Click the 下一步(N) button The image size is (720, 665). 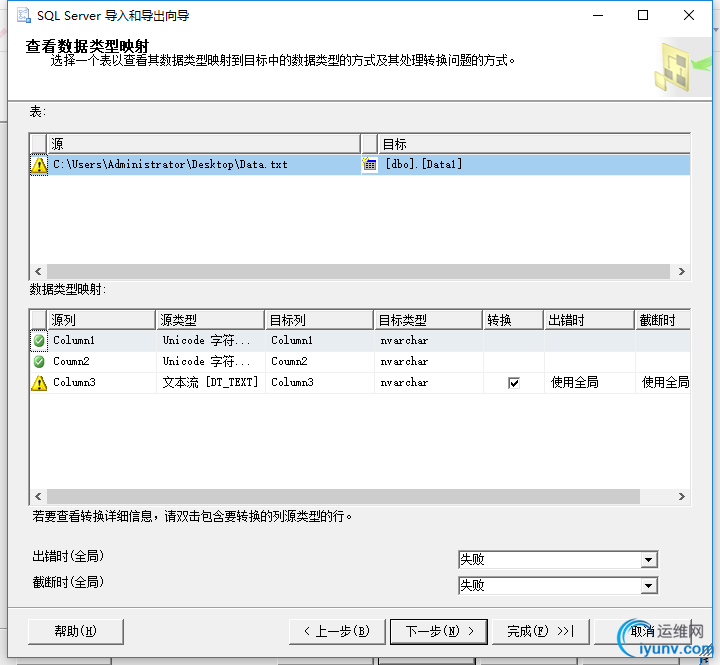click(x=439, y=631)
